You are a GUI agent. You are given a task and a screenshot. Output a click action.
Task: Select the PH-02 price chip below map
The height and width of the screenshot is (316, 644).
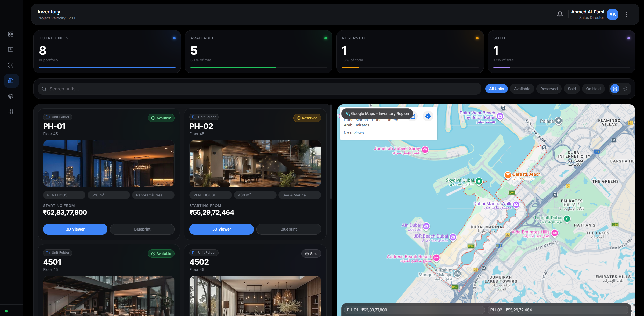point(558,310)
